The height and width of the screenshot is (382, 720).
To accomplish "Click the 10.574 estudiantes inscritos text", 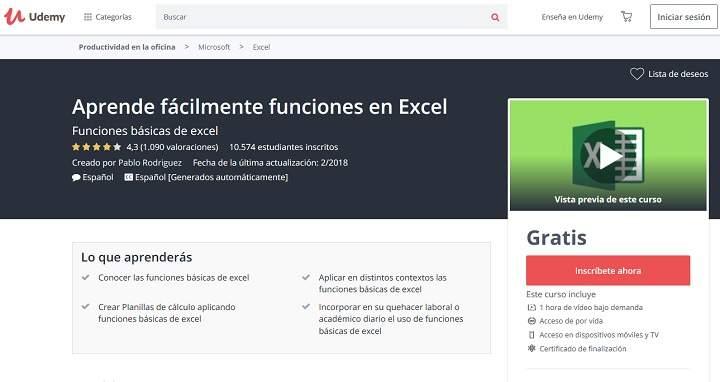I will coord(284,147).
